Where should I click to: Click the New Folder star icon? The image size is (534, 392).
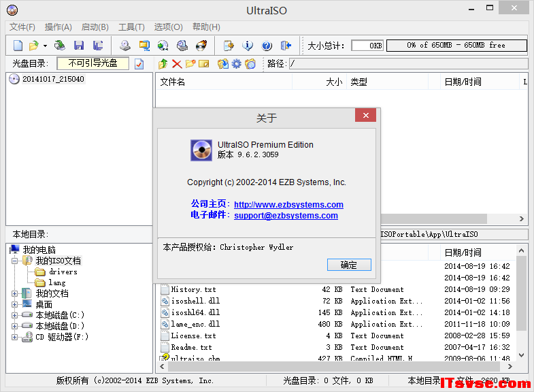(x=190, y=64)
